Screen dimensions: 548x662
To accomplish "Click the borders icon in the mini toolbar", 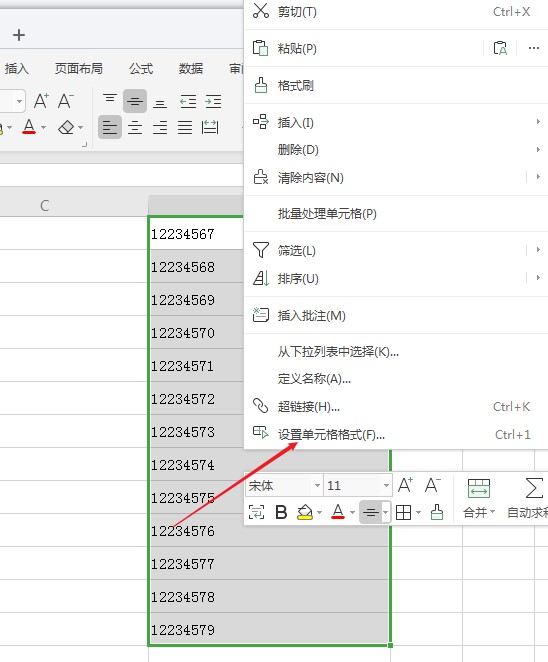I will 404,513.
